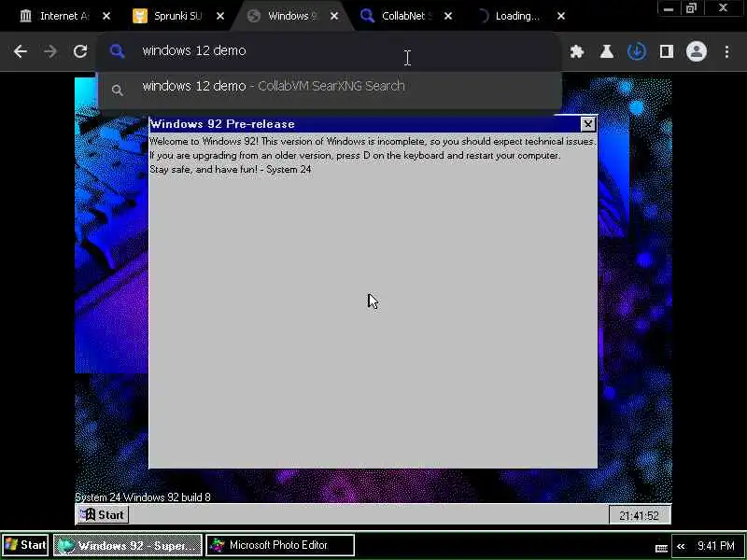Screen dimensions: 747x560
Task: Click the search magnifier in address bar
Action: tap(118, 51)
